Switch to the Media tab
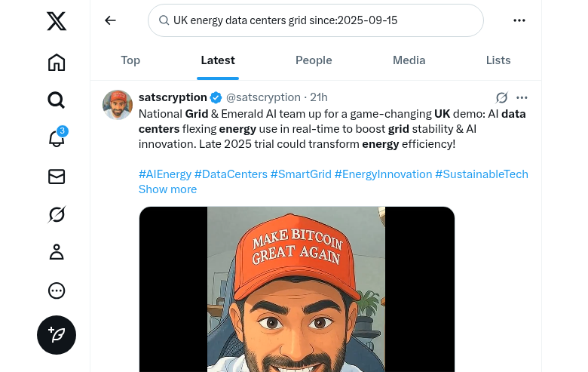This screenshot has height=372, width=588. (x=409, y=60)
